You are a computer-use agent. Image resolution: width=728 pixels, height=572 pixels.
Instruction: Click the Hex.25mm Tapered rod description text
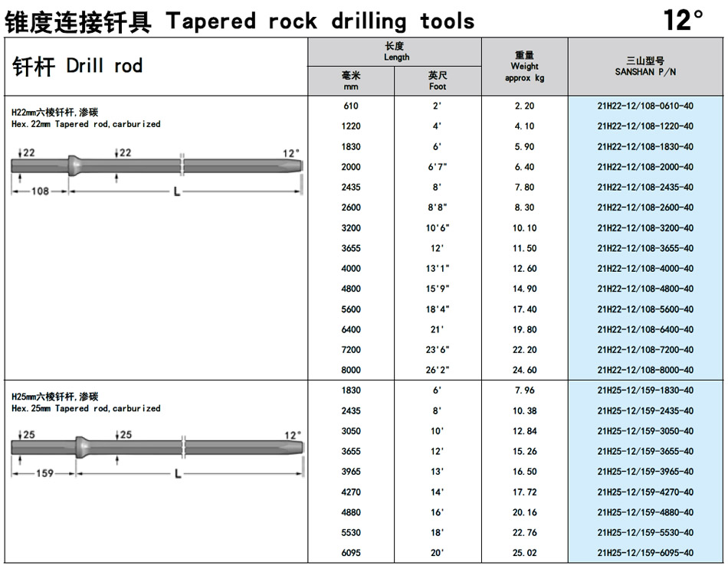click(x=86, y=409)
